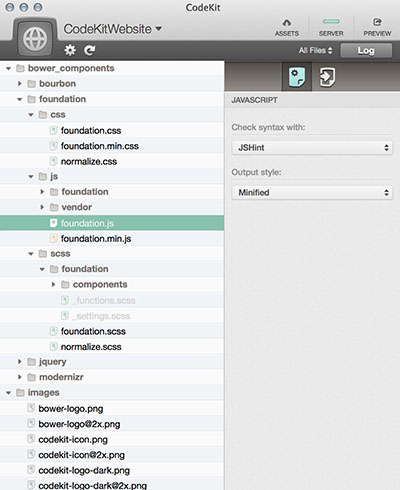The height and width of the screenshot is (490, 400).
Task: Click the bourbon folder icon
Action: [x=32, y=84]
